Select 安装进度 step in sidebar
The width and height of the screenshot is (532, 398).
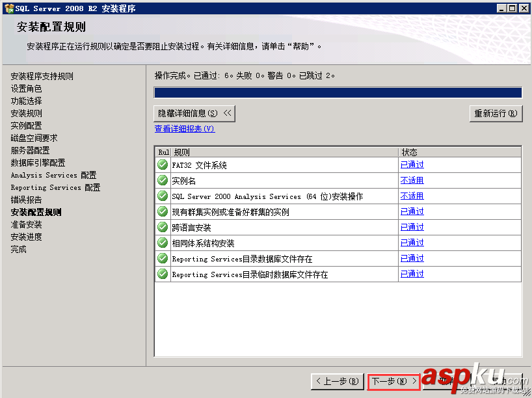point(27,237)
